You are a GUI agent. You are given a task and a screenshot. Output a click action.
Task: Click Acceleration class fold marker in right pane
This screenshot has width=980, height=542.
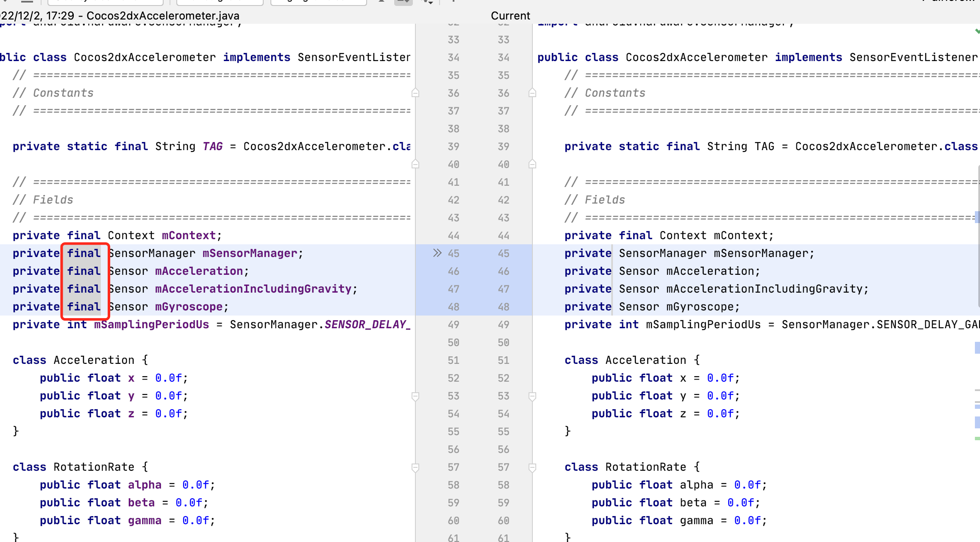[x=532, y=396]
